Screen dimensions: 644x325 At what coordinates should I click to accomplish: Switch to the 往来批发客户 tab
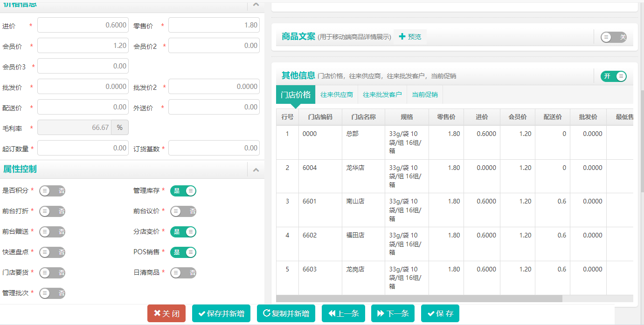tap(382, 95)
